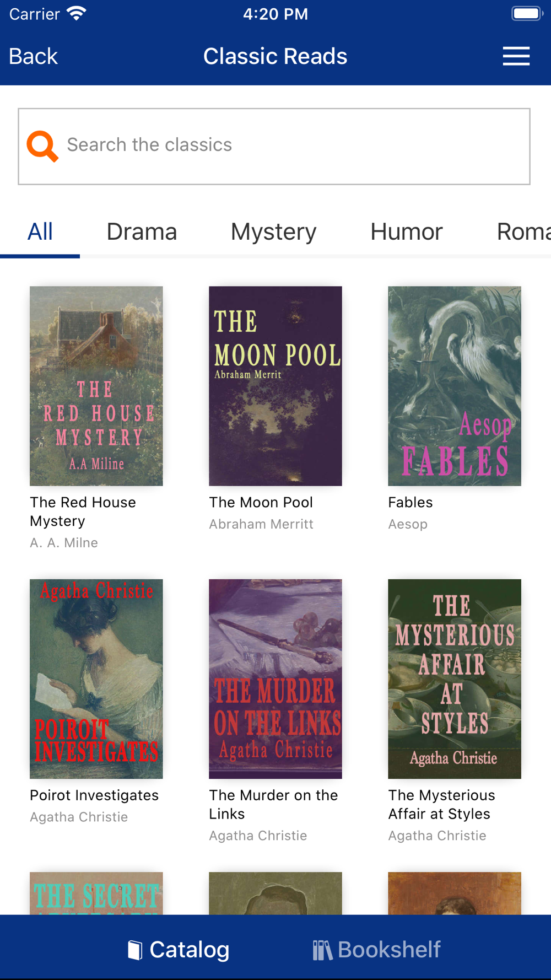Switch to the Humor tab
This screenshot has height=980, width=551.
pyautogui.click(x=406, y=231)
